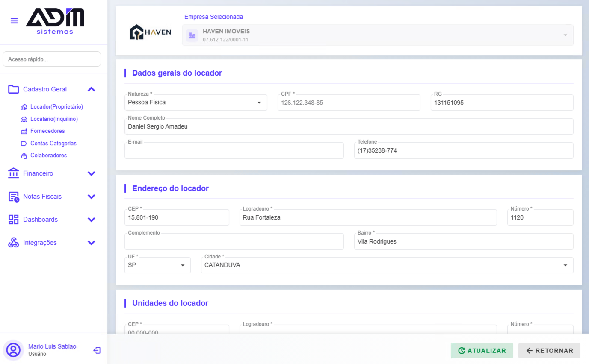Click the user avatar icon

[x=13, y=350]
